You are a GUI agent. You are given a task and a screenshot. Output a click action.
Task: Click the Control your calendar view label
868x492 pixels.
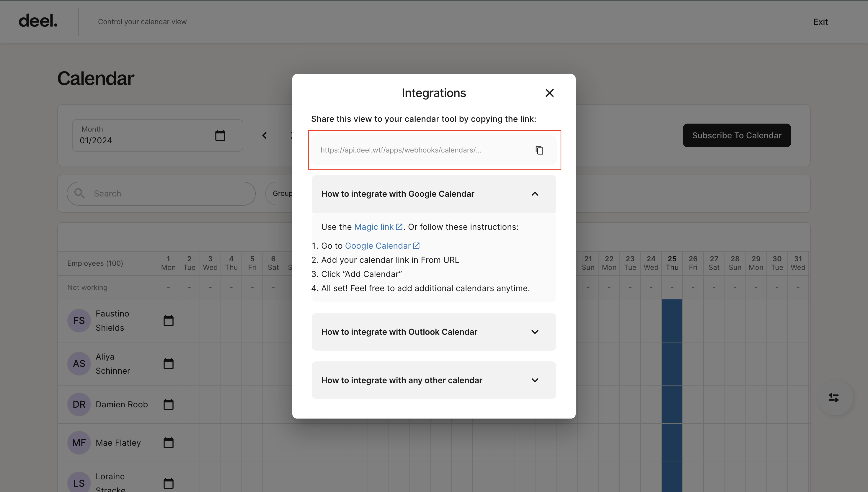(x=142, y=22)
